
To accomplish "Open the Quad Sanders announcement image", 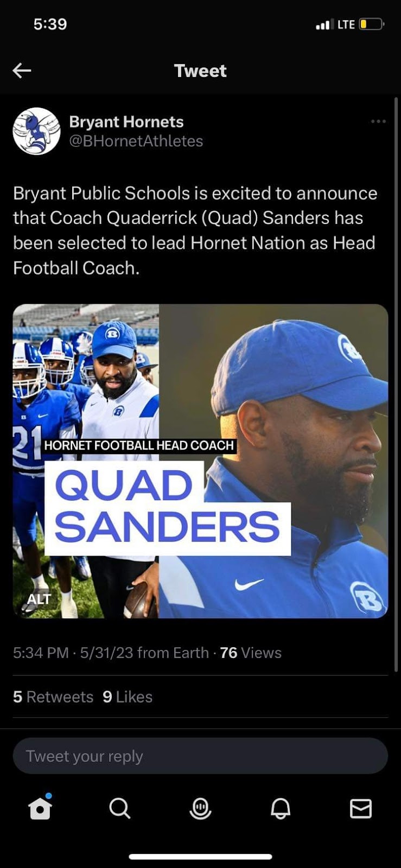I will (200, 461).
